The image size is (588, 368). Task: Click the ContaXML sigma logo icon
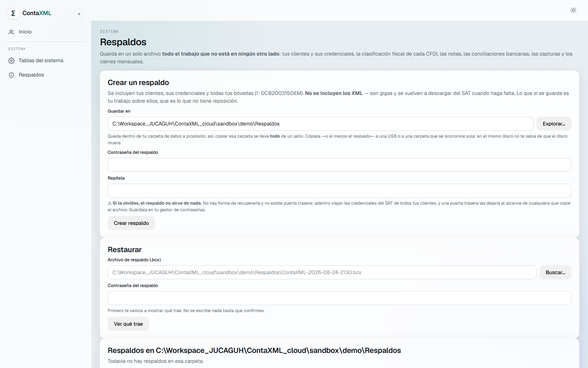tap(13, 13)
